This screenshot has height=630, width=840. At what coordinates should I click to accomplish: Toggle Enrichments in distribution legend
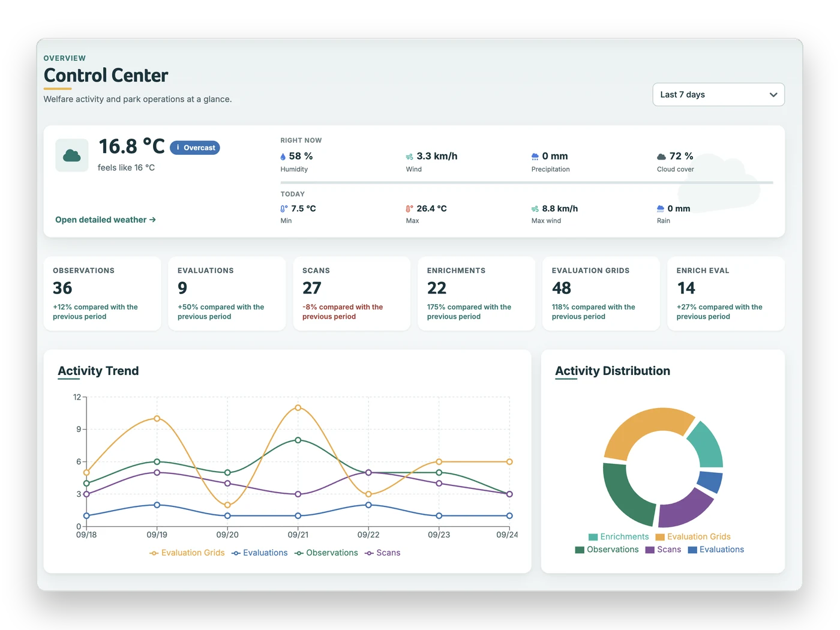(x=619, y=536)
